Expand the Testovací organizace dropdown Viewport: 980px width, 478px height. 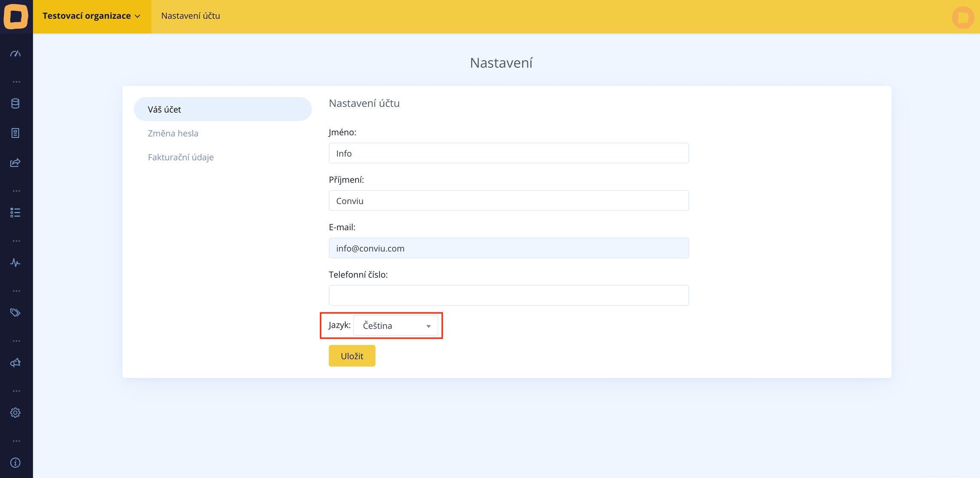[x=91, y=16]
